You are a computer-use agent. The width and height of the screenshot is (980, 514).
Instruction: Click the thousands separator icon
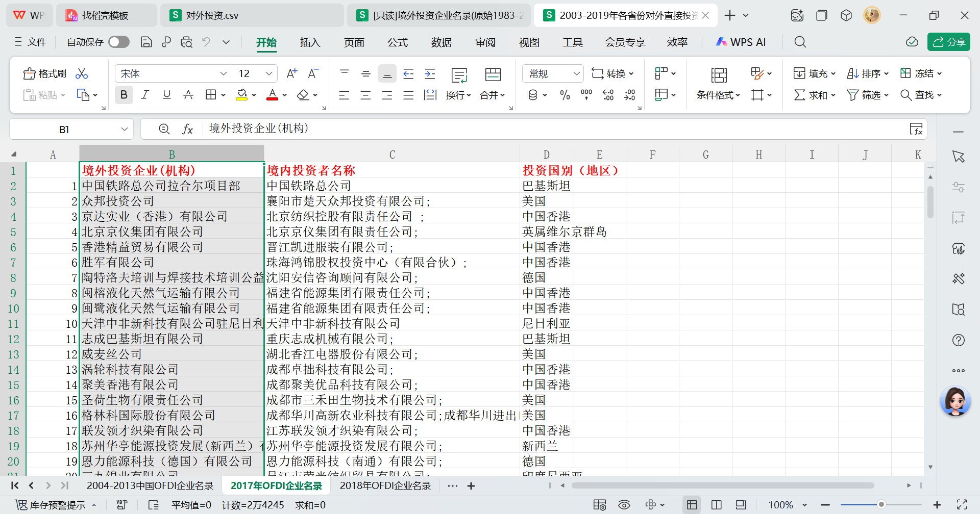tap(586, 95)
